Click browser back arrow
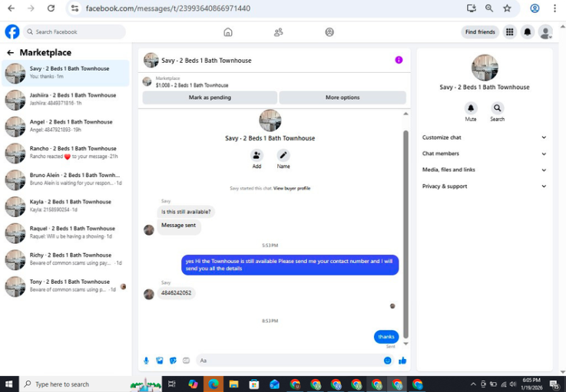Screen dimensions: 566x392 [12, 8]
